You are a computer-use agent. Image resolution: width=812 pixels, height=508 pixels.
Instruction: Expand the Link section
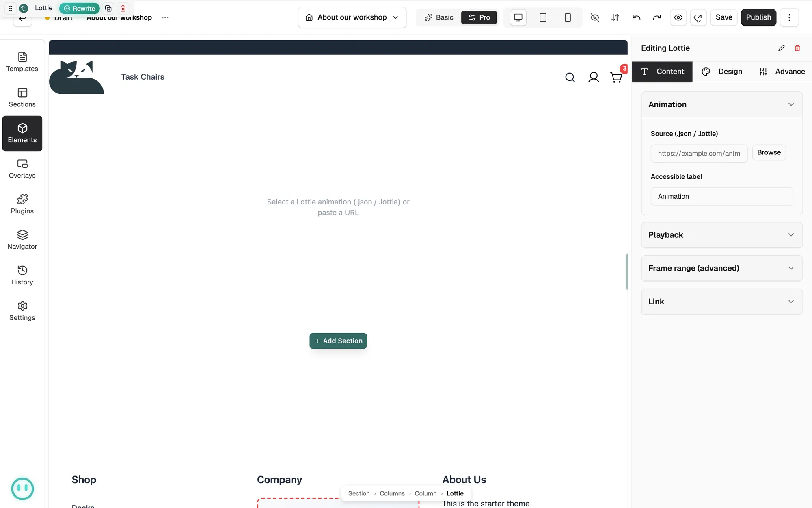(x=722, y=302)
